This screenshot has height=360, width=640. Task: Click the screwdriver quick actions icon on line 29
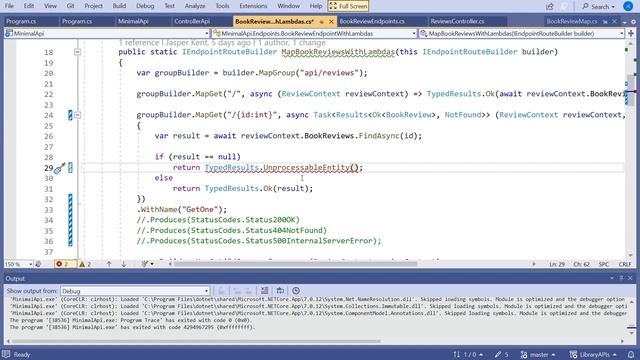(60, 168)
